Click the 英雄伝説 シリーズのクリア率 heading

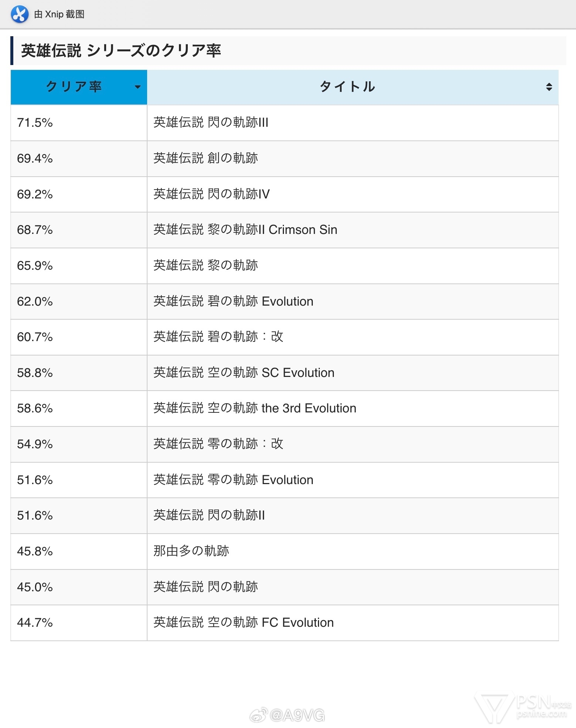121,51
